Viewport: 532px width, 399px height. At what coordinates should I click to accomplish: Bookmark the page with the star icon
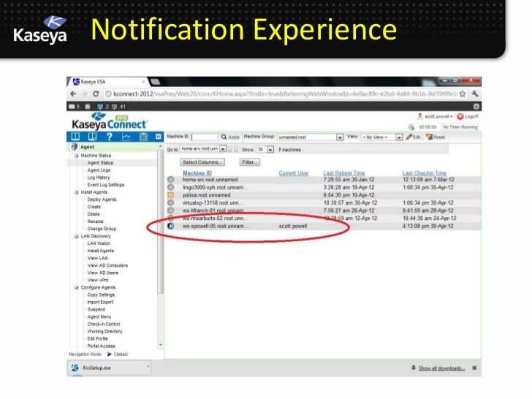click(x=462, y=94)
